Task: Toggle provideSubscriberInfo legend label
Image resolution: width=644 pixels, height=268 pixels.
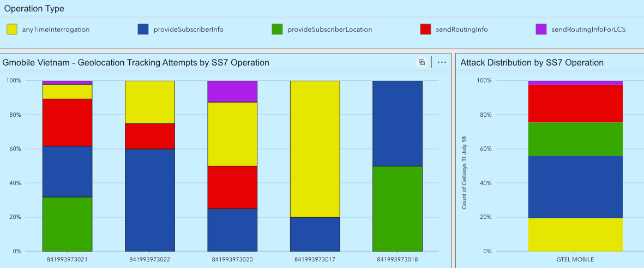Action: tap(189, 29)
